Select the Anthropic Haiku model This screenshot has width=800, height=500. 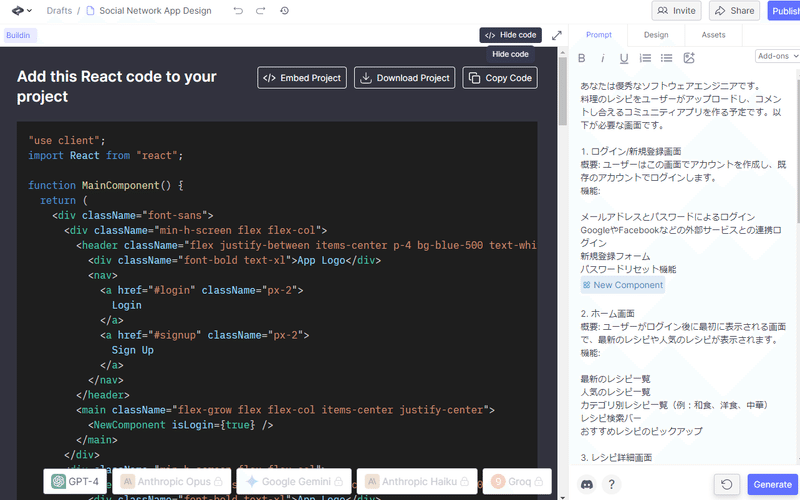click(417, 481)
